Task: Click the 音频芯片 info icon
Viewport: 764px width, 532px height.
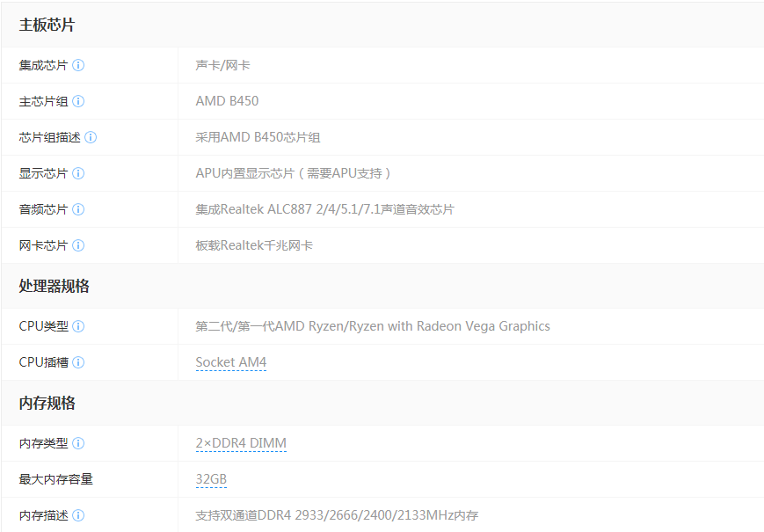Action: [x=78, y=209]
